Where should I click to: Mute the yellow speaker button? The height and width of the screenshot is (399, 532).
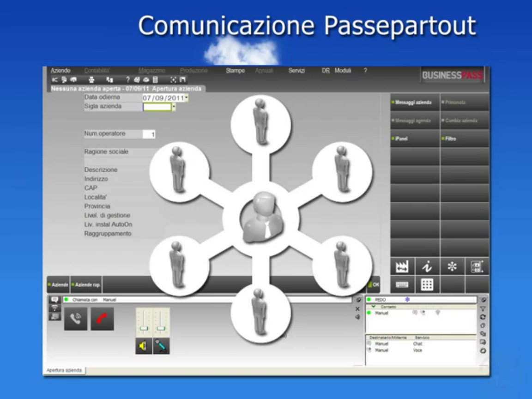pos(144,346)
